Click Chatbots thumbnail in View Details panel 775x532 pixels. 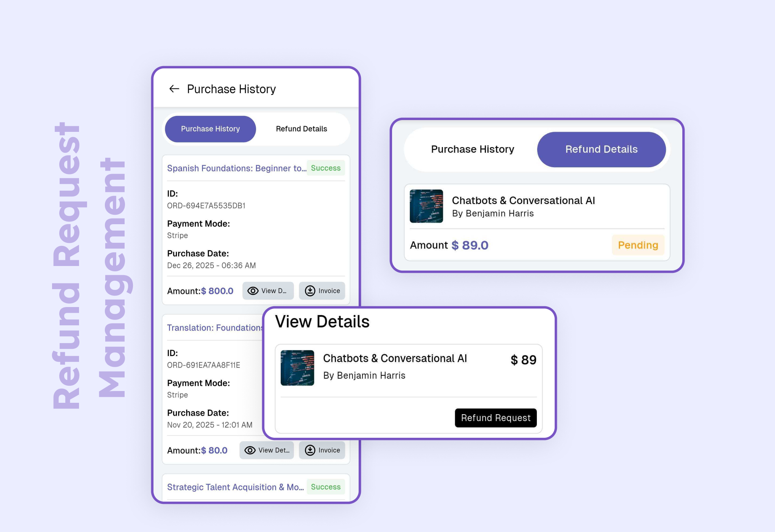pyautogui.click(x=297, y=368)
